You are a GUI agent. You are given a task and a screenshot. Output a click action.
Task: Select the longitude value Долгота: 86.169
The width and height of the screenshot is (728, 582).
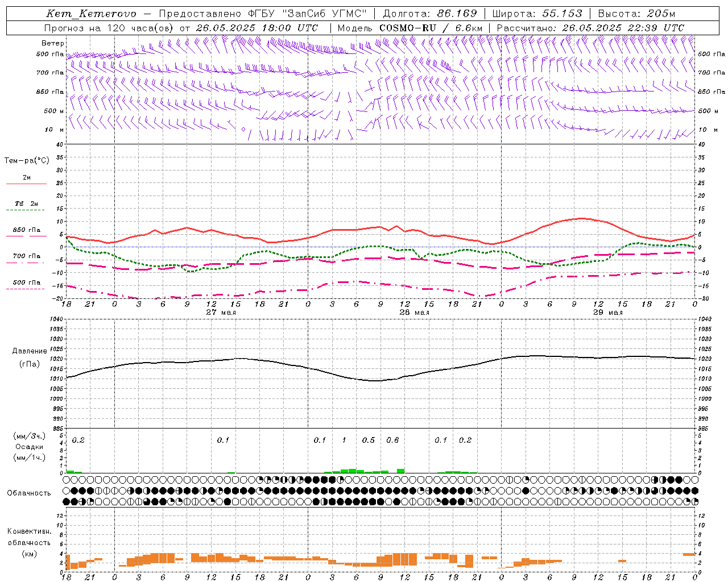430,14
